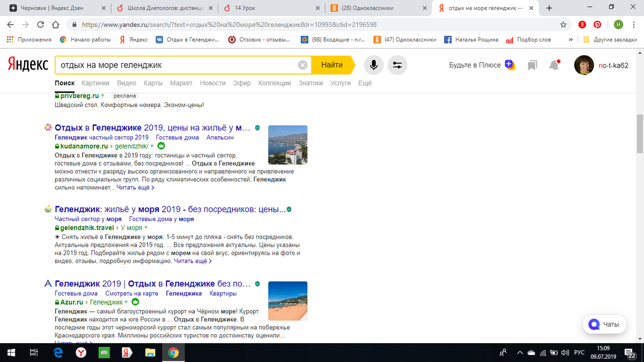The height and width of the screenshot is (362, 644).
Task: Open Yandex bookmarks flag icon
Action: [532, 65]
